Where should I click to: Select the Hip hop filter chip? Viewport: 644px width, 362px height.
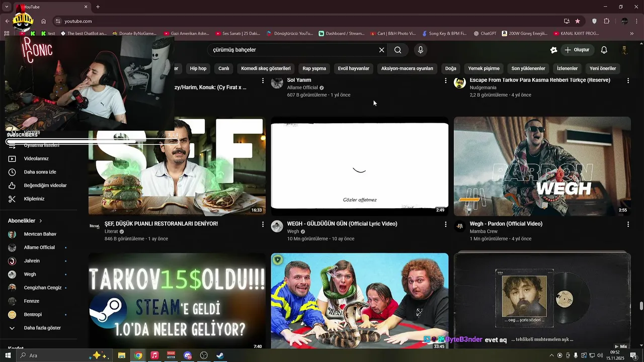point(198,68)
